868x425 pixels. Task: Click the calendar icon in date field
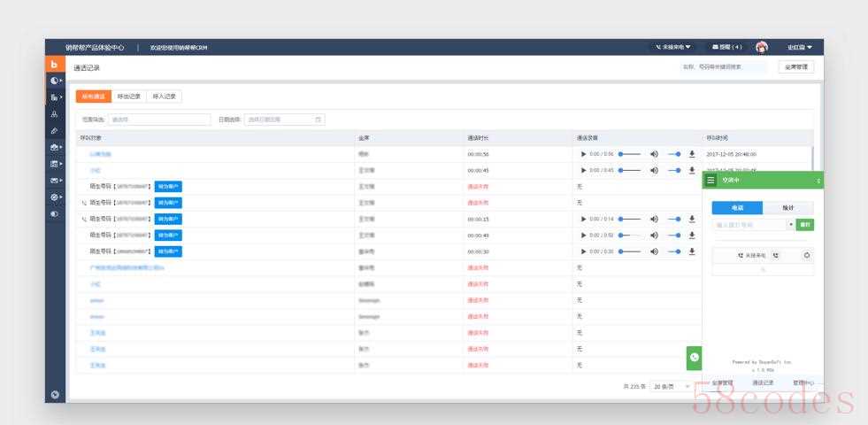(x=319, y=120)
